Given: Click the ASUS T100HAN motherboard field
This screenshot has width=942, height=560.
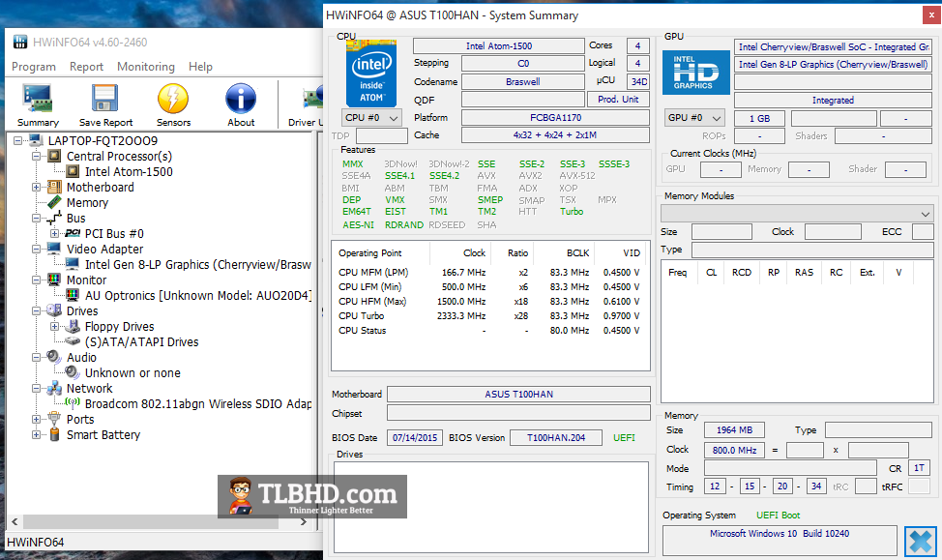Looking at the screenshot, I should pyautogui.click(x=518, y=395).
